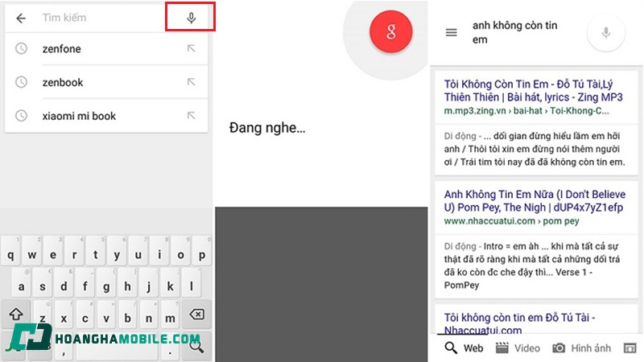Viewport: 644px width, 362px height.
Task: Open the Tôi không còn tin em Nhaccuatui link
Action: 519,323
